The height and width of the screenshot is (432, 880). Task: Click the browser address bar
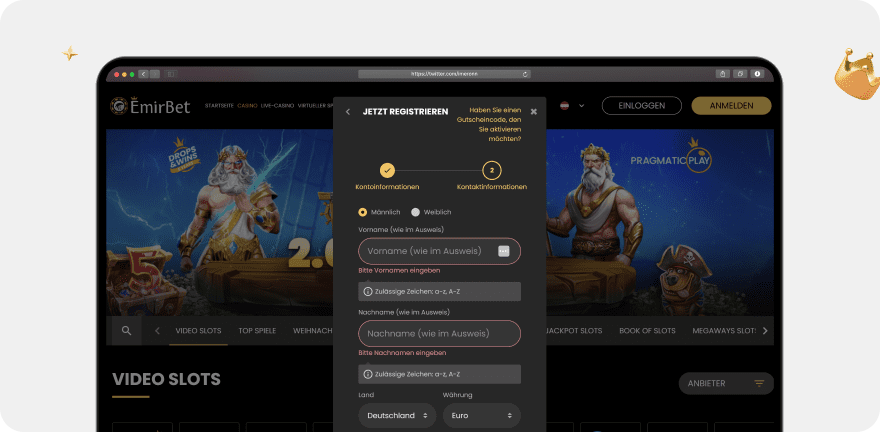point(444,74)
